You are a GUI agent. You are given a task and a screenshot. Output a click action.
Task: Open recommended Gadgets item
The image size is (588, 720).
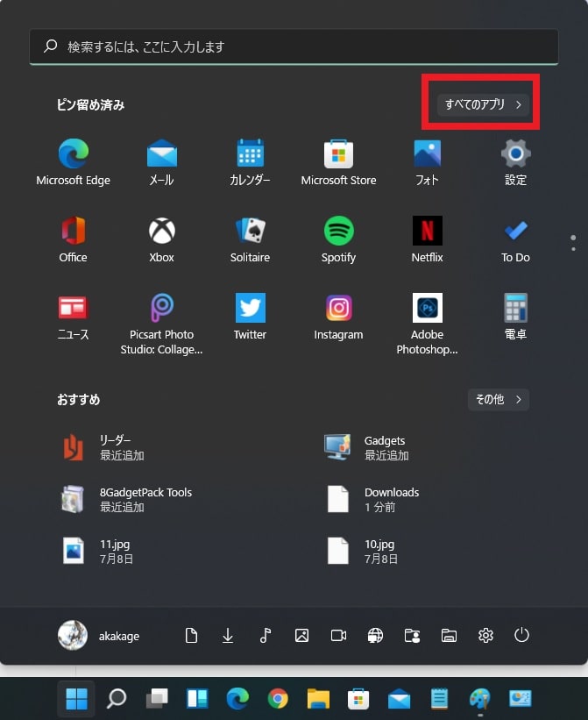click(x=367, y=448)
